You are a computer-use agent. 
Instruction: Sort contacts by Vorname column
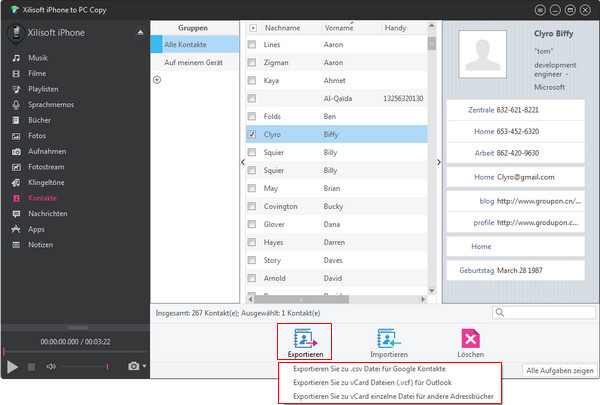tap(351, 28)
